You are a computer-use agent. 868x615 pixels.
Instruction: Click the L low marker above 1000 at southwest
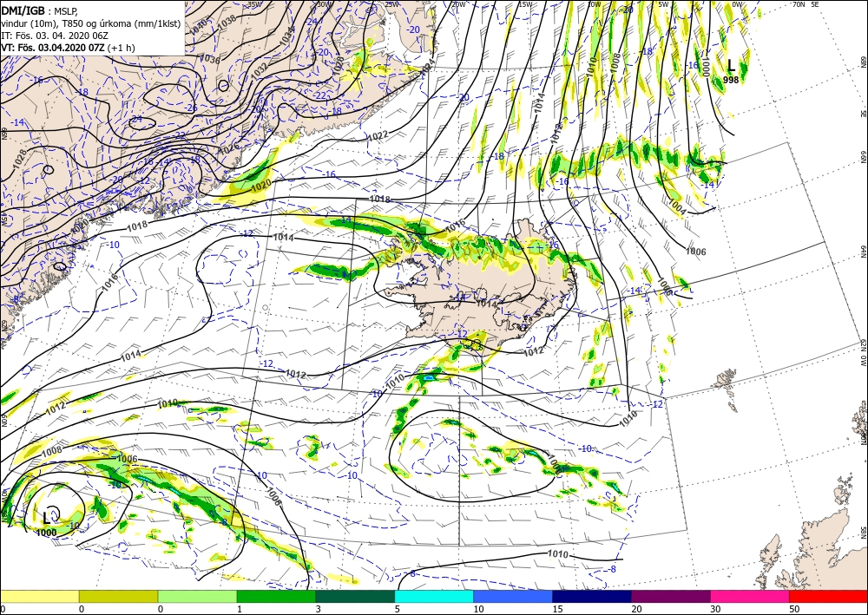pyautogui.click(x=47, y=518)
